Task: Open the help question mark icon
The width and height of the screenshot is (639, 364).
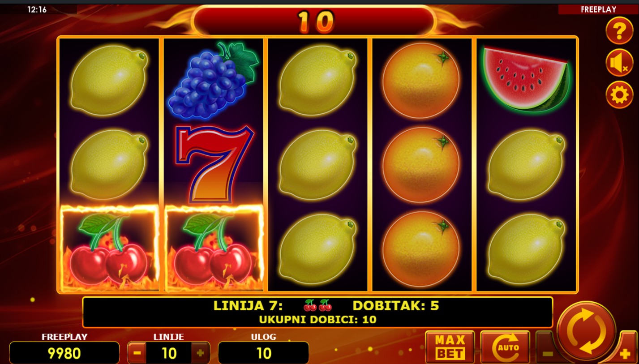Action: (x=619, y=30)
